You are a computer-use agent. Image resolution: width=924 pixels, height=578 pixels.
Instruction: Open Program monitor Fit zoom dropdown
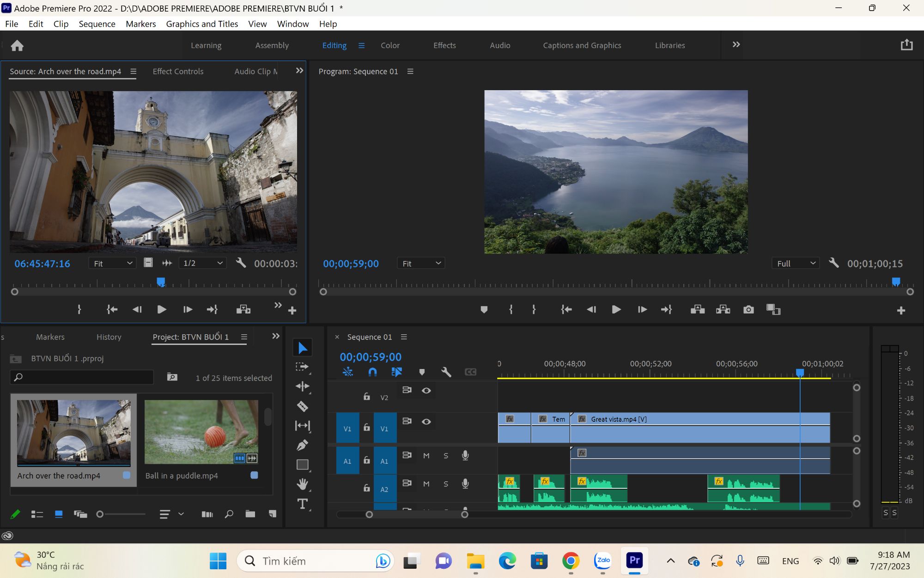tap(421, 263)
